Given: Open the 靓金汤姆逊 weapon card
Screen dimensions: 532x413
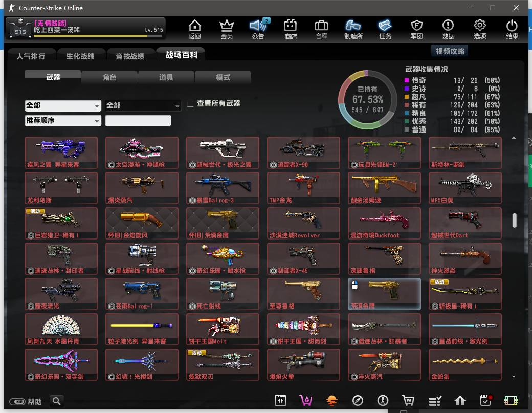Looking at the screenshot, I should click(x=384, y=188).
